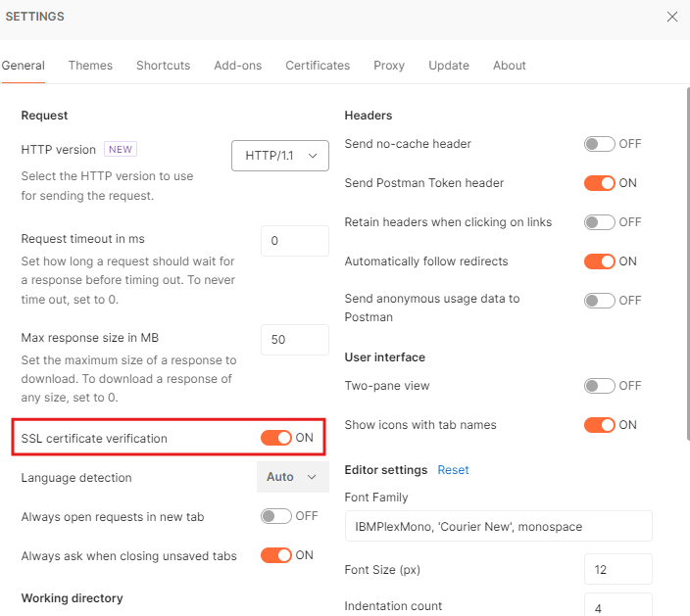The width and height of the screenshot is (690, 616).
Task: Reset the Editor settings via Reset link
Action: [453, 469]
